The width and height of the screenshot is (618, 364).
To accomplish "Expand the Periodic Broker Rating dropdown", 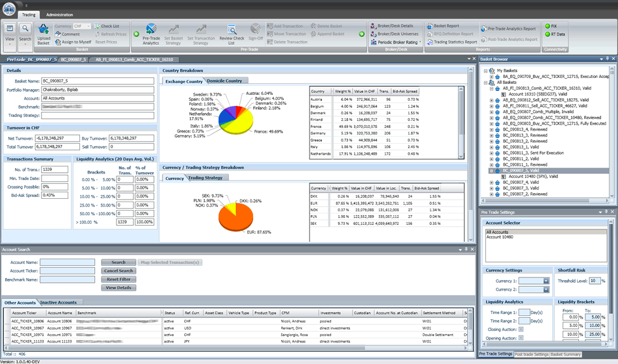I will coord(420,42).
